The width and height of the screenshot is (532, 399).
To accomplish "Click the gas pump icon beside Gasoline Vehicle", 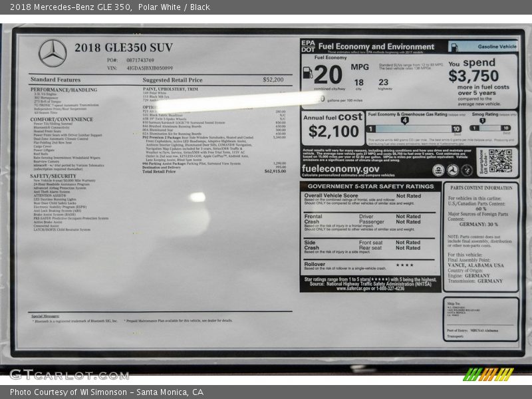I will coord(454,47).
